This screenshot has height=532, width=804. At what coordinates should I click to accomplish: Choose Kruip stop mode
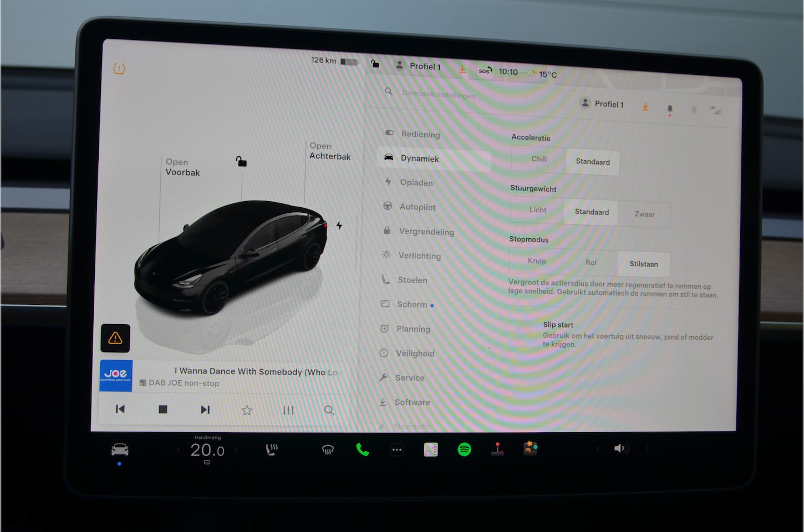coord(537,261)
